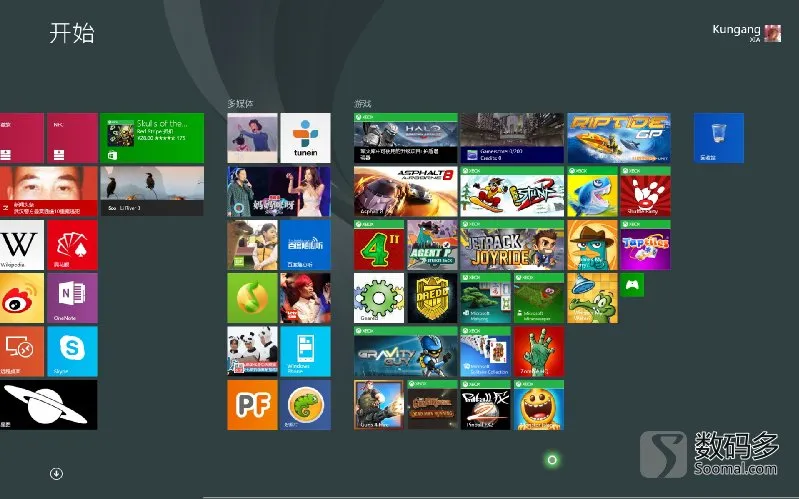
Task: Launch the Taptiles game tile
Action: point(645,245)
